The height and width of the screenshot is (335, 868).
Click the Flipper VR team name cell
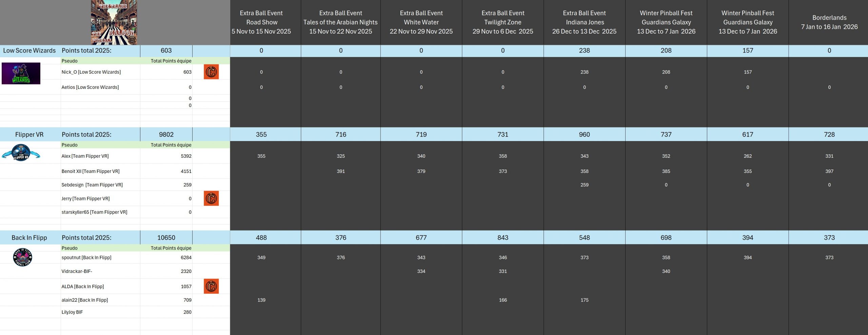(x=29, y=134)
